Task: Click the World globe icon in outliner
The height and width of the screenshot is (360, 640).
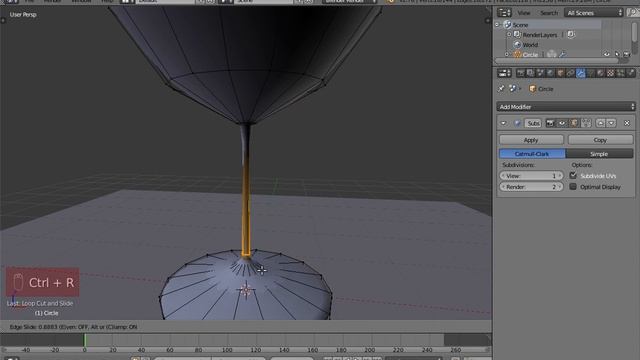Action: (517, 44)
